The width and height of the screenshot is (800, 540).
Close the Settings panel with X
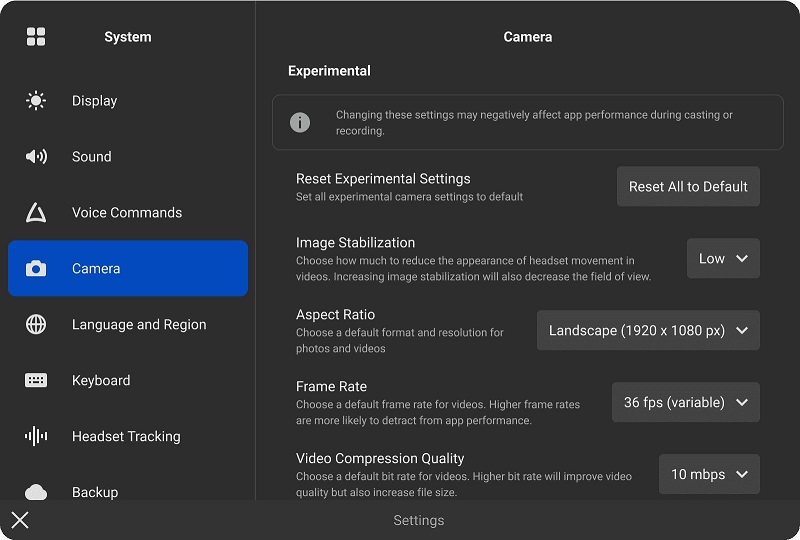click(x=20, y=520)
